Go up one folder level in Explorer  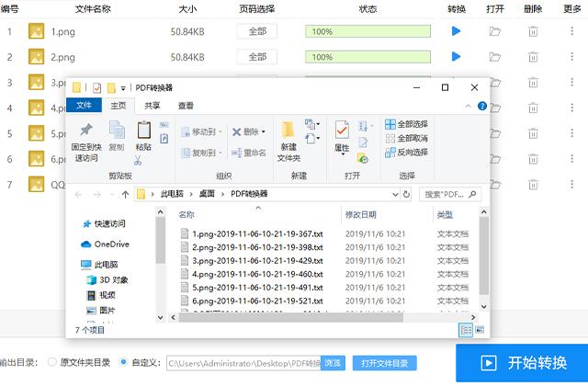click(x=125, y=194)
